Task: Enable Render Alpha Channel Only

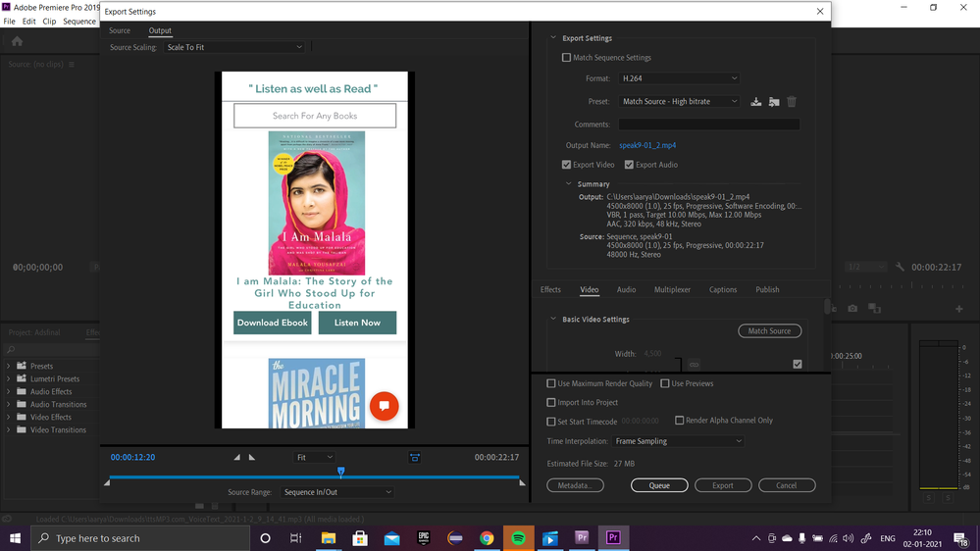Action: (x=680, y=421)
